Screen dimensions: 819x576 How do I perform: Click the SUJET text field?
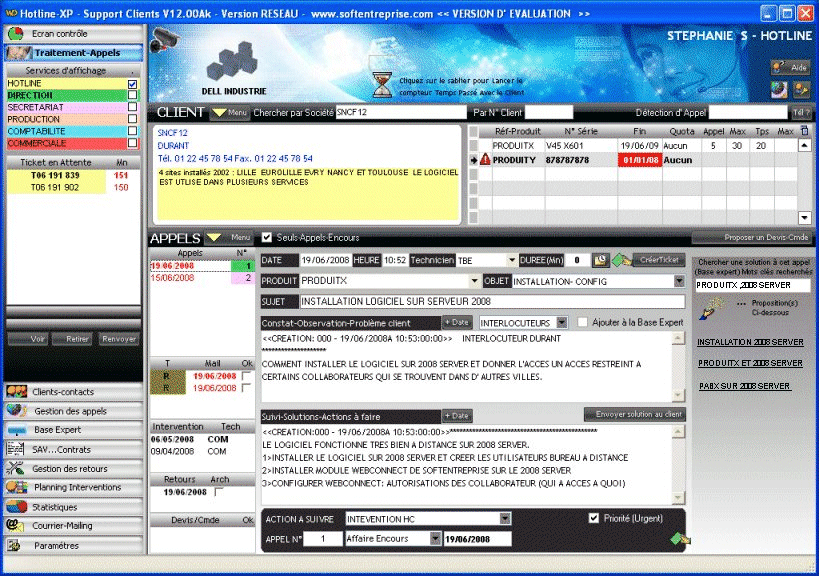[489, 301]
